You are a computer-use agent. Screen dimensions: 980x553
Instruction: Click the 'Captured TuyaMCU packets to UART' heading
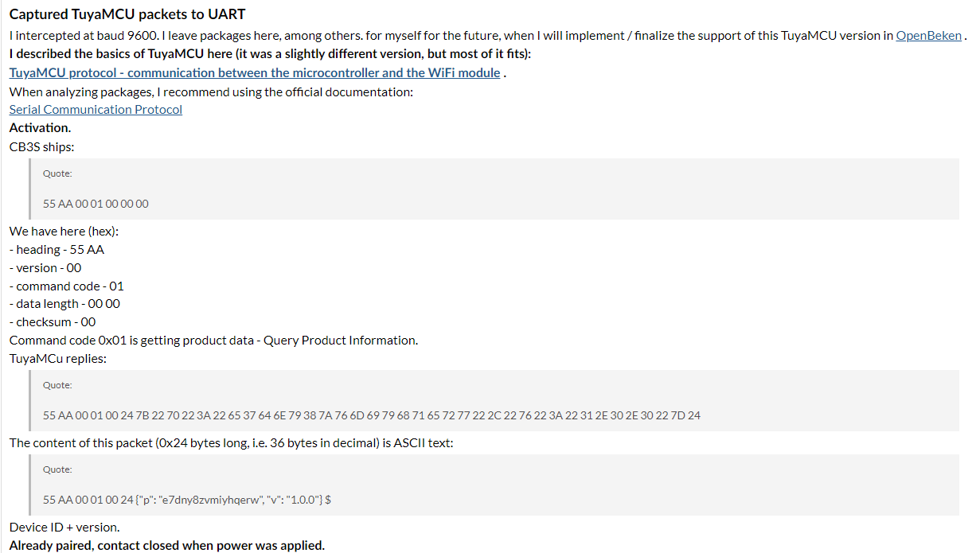127,14
